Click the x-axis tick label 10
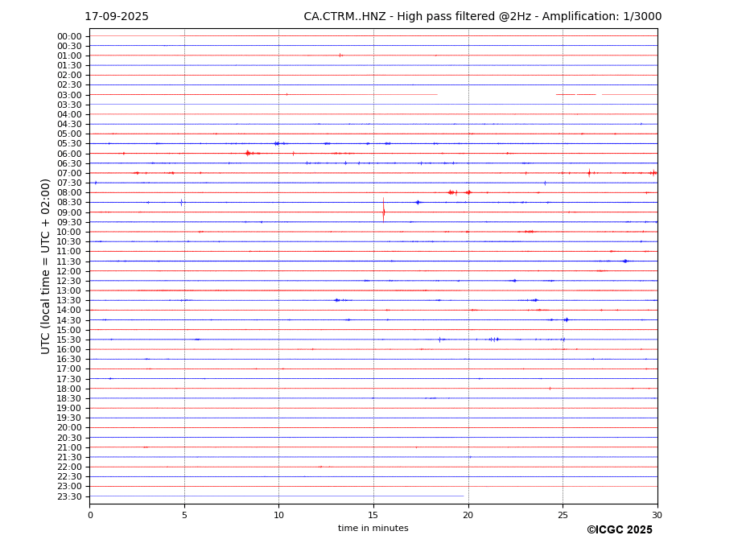 coord(278,515)
